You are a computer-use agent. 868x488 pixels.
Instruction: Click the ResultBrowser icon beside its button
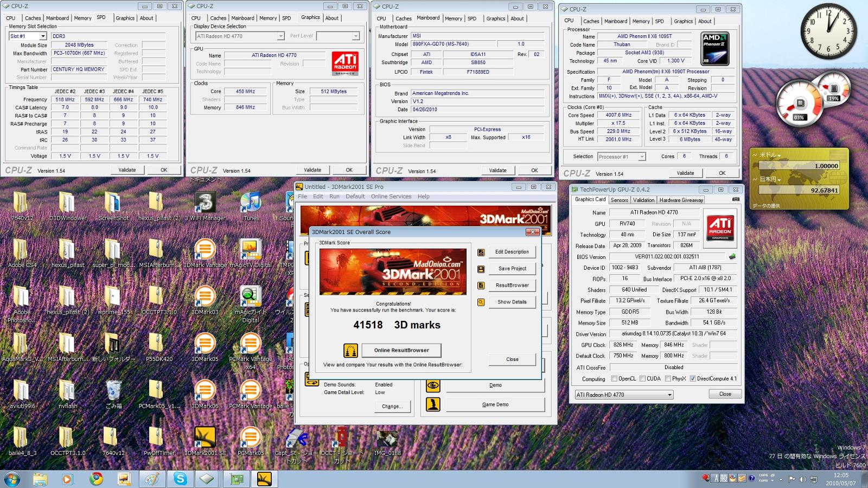[x=481, y=286]
